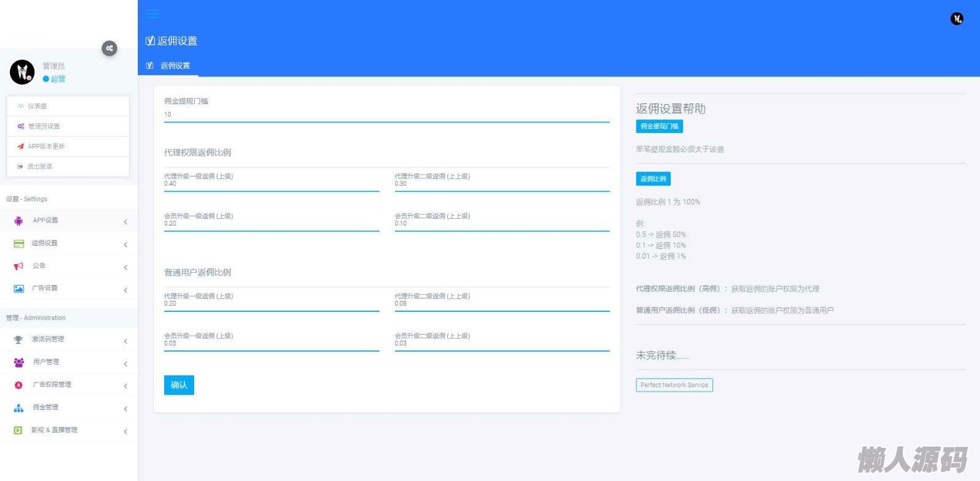Click the play icon for 影视 & 直播管理
The width and height of the screenshot is (980, 481).
pos(18,430)
